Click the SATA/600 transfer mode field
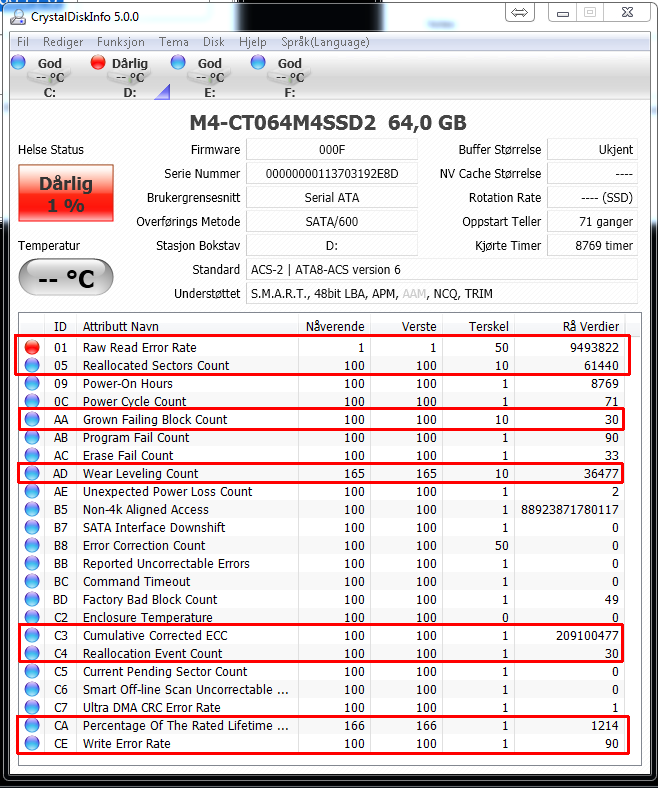Image resolution: width=658 pixels, height=788 pixels. coord(332,222)
